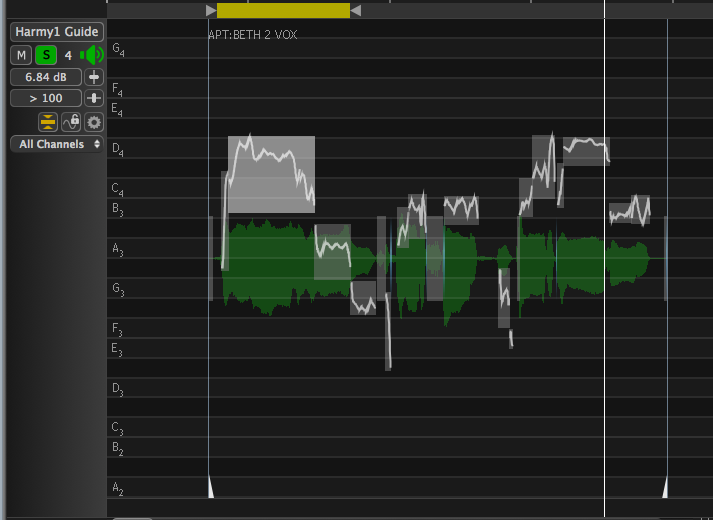This screenshot has width=713, height=520.
Task: Click the > 100 pan value field
Action: coord(46,98)
